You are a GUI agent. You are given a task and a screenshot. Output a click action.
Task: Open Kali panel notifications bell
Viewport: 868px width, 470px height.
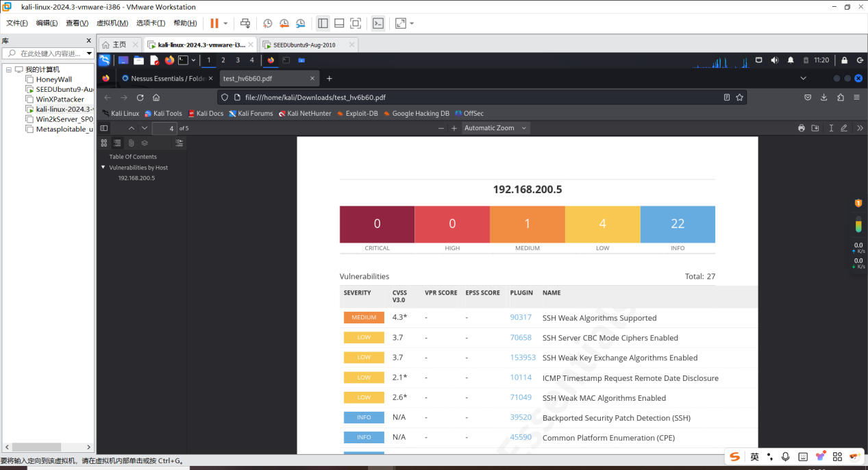(x=791, y=60)
